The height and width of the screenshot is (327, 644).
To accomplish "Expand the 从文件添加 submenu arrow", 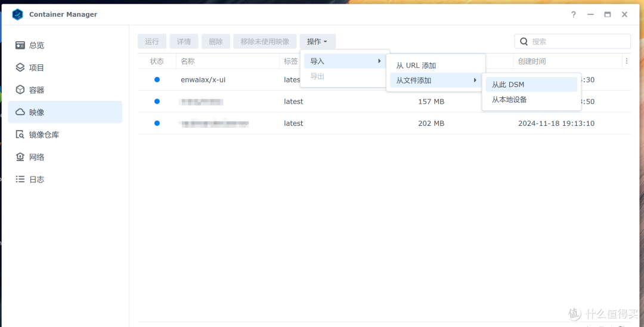I will (x=475, y=80).
